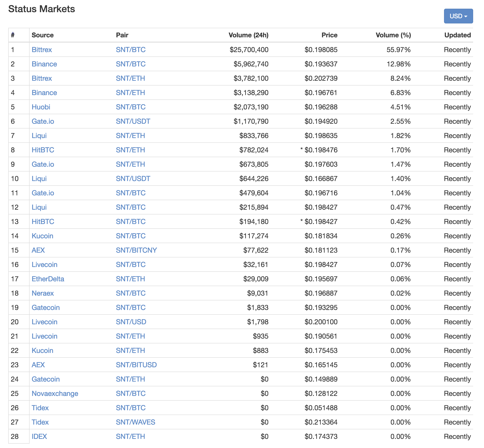This screenshot has width=484, height=448.
Task: Open Livecoin link in row 16
Action: [44, 265]
